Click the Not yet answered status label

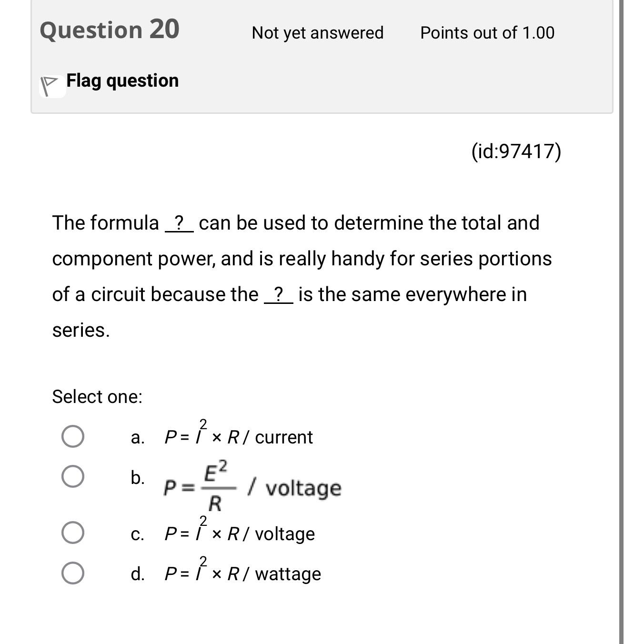[317, 33]
